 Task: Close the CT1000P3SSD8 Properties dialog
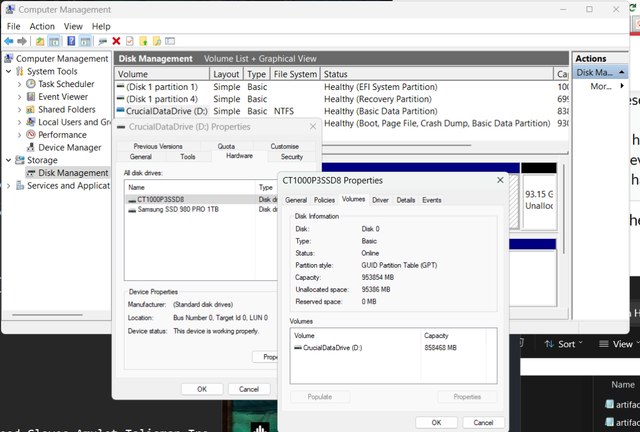pyautogui.click(x=500, y=180)
